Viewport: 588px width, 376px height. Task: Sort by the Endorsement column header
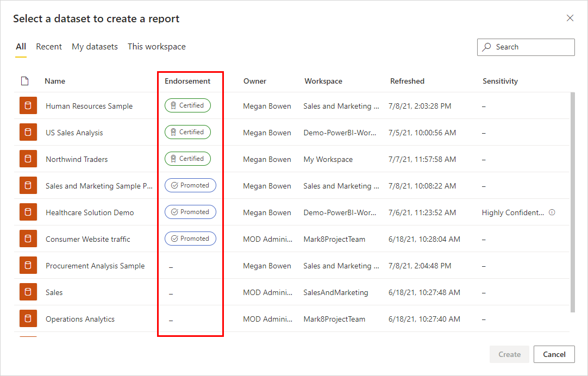[x=187, y=81]
